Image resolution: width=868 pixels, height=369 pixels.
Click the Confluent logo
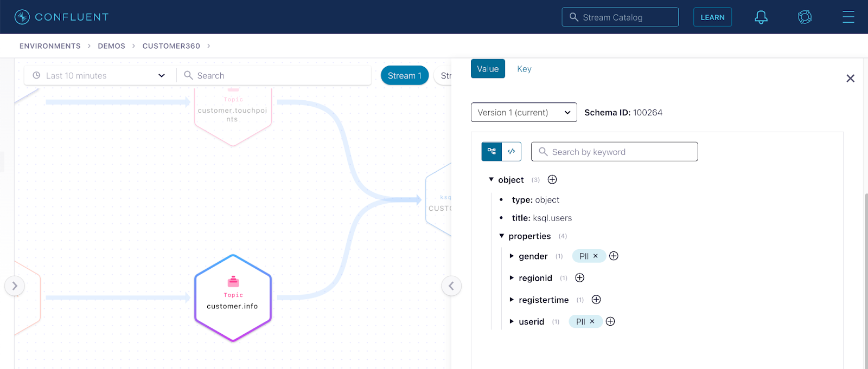coord(61,17)
